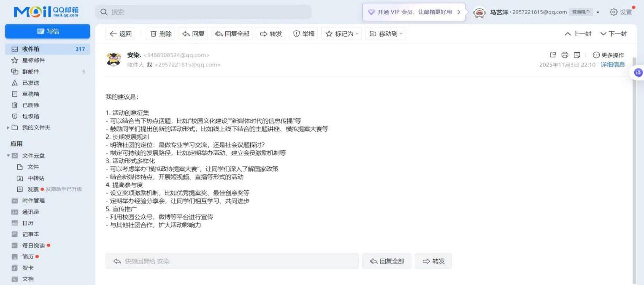Open email in new window icon
The image size is (644, 285).
tap(553, 55)
